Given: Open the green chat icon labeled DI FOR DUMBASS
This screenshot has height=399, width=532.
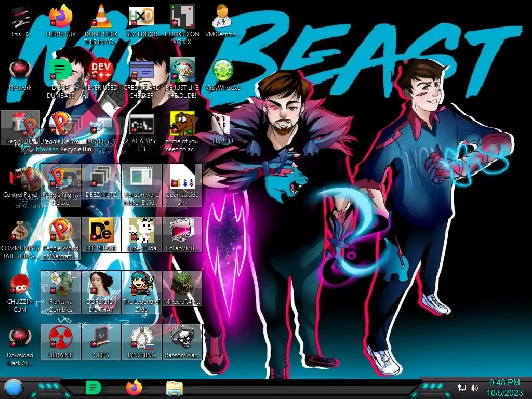Looking at the screenshot, I should pos(60,79).
